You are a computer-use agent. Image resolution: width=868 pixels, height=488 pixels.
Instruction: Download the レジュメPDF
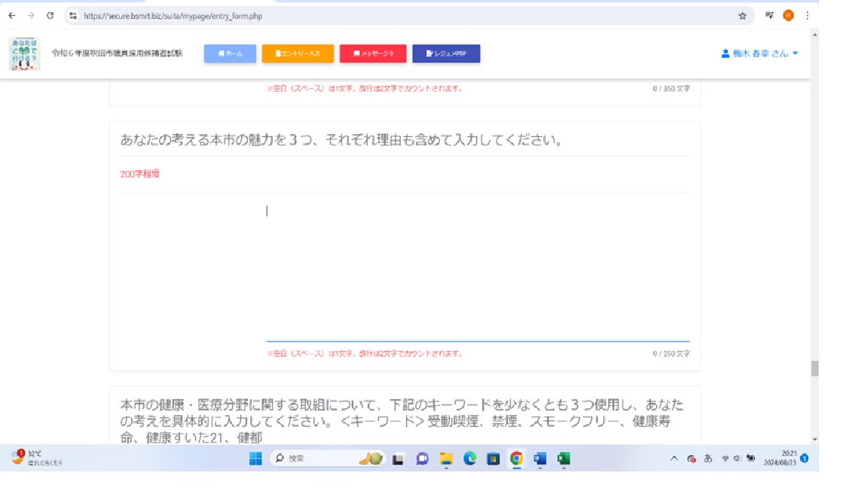(446, 53)
